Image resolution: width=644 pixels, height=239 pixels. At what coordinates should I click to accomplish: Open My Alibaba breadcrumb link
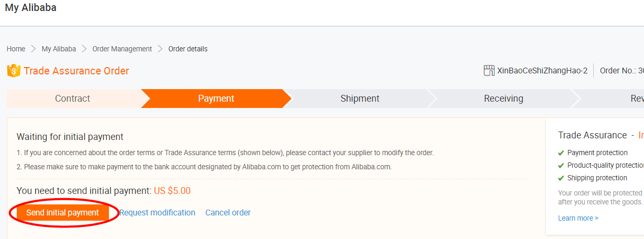[59, 49]
